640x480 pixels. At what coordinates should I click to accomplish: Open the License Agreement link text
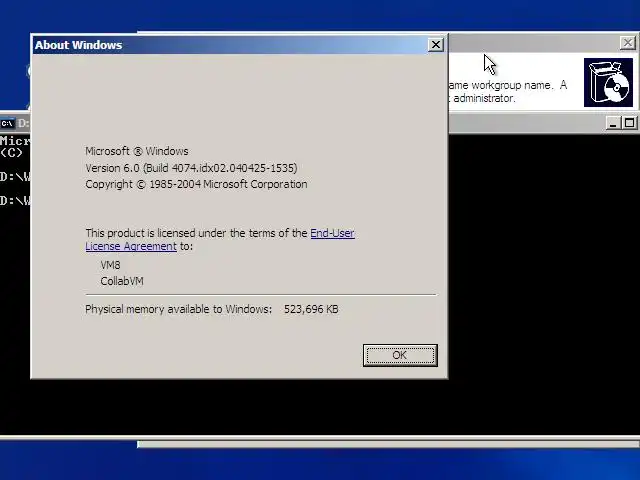(x=131, y=246)
